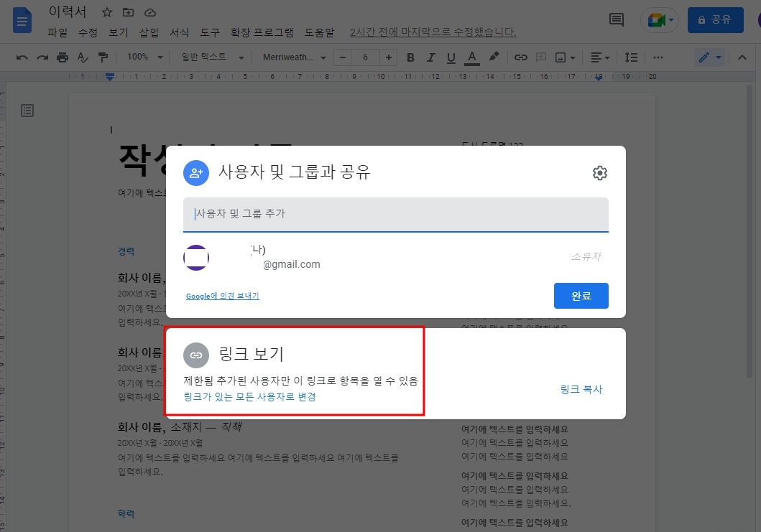This screenshot has height=532, width=761.
Task: Open Merriweather font dropdown
Action: click(294, 57)
